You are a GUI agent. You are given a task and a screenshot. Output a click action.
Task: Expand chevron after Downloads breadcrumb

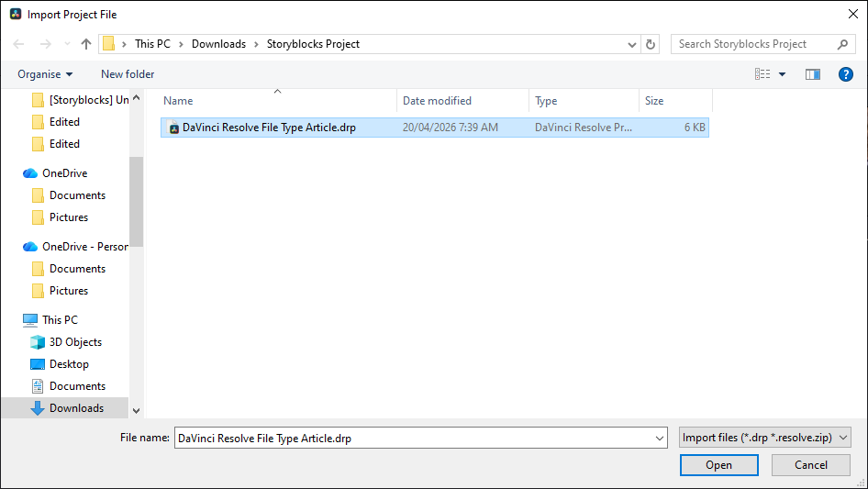[256, 44]
